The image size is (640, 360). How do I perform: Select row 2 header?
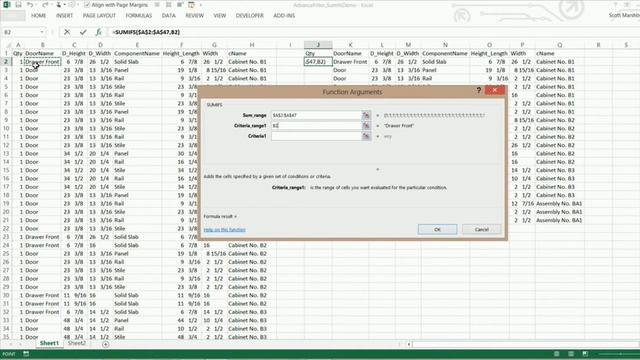(x=6, y=62)
